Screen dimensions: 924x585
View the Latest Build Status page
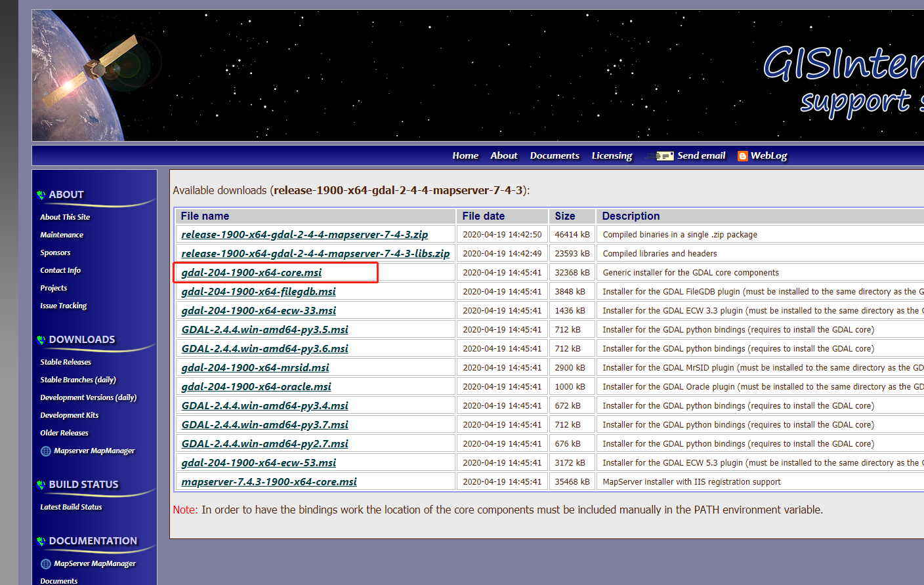click(x=71, y=507)
